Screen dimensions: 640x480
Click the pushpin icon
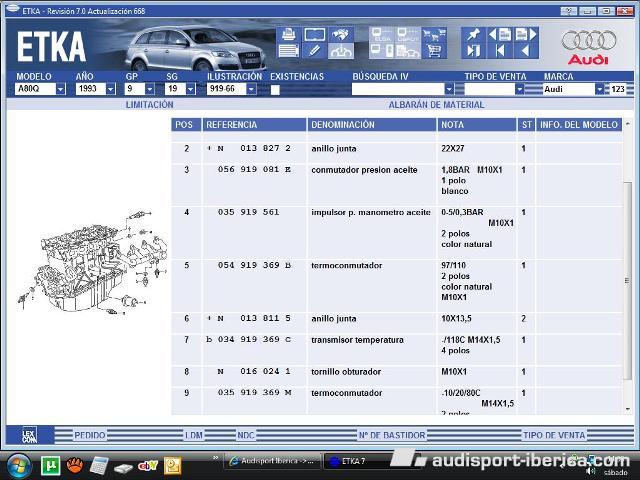(x=473, y=34)
